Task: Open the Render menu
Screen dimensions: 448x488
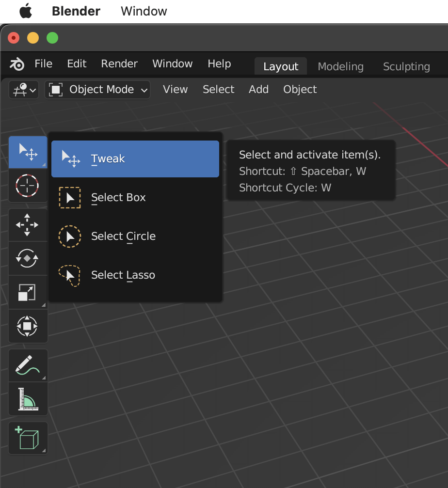Action: (x=119, y=63)
